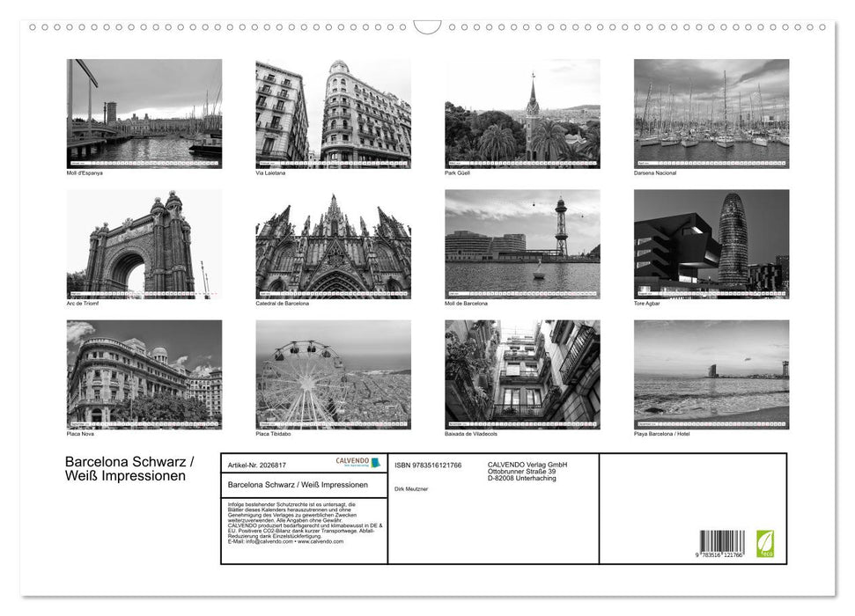View the Placa Tibidabo ferris wheel photo
This screenshot has width=855, height=616.
click(333, 374)
